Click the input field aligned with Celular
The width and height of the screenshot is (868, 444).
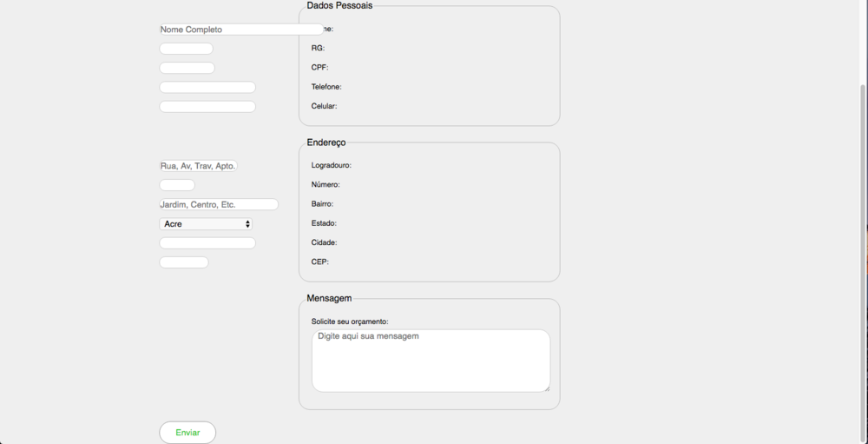[x=207, y=107]
